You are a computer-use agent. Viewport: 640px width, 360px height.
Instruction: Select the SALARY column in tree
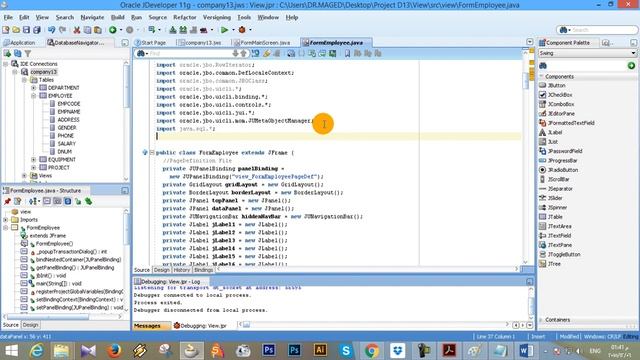(x=67, y=144)
